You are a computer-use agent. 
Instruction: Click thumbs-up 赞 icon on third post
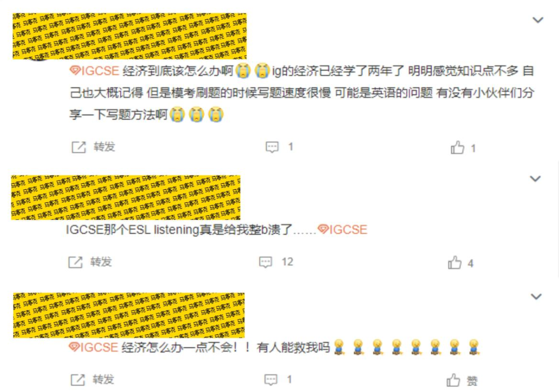click(x=453, y=381)
